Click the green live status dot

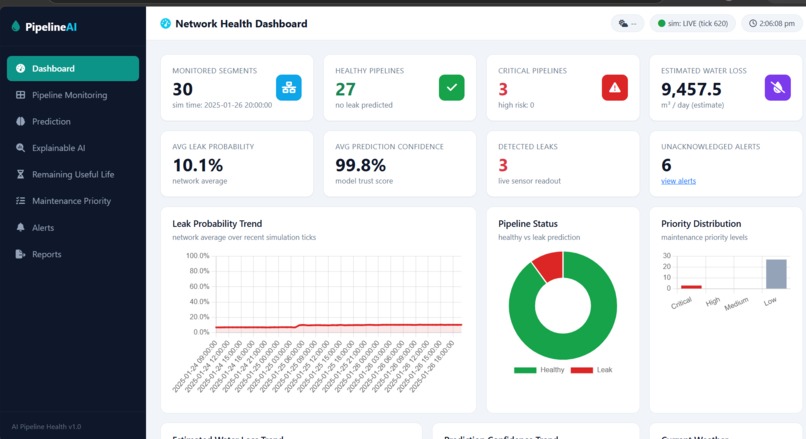[662, 23]
